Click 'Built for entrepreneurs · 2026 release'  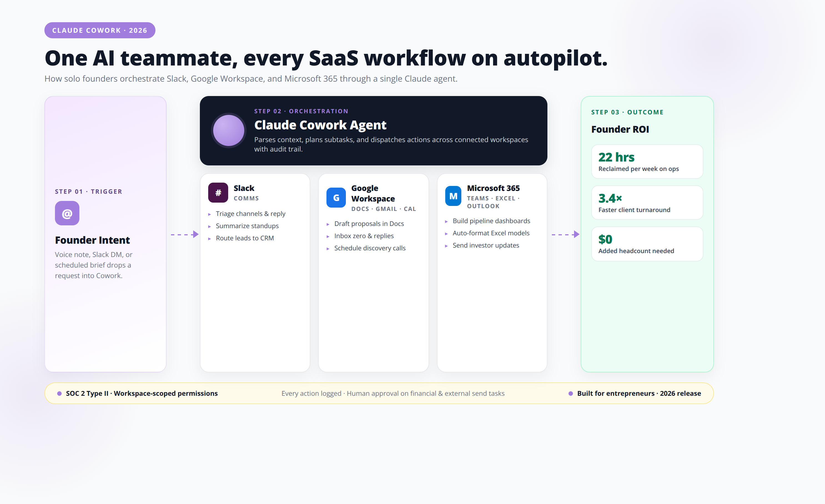point(639,393)
